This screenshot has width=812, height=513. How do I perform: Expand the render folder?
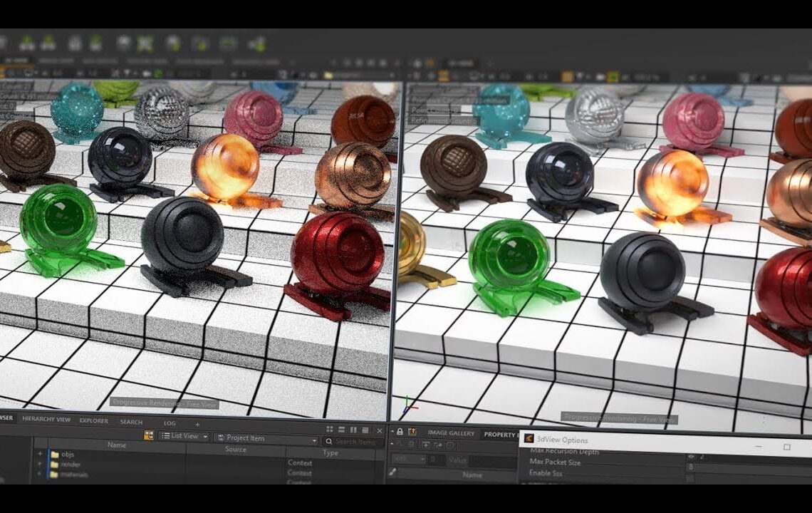click(41, 464)
